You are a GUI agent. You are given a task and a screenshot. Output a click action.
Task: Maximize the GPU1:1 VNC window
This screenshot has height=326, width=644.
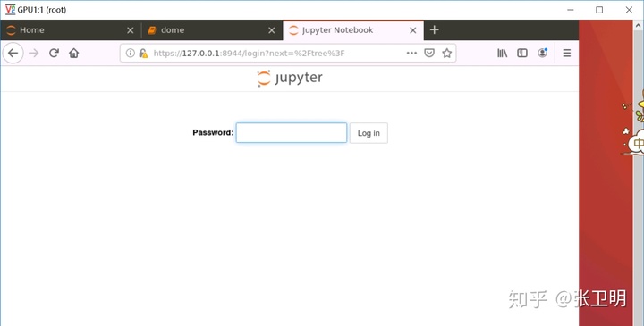tap(599, 10)
